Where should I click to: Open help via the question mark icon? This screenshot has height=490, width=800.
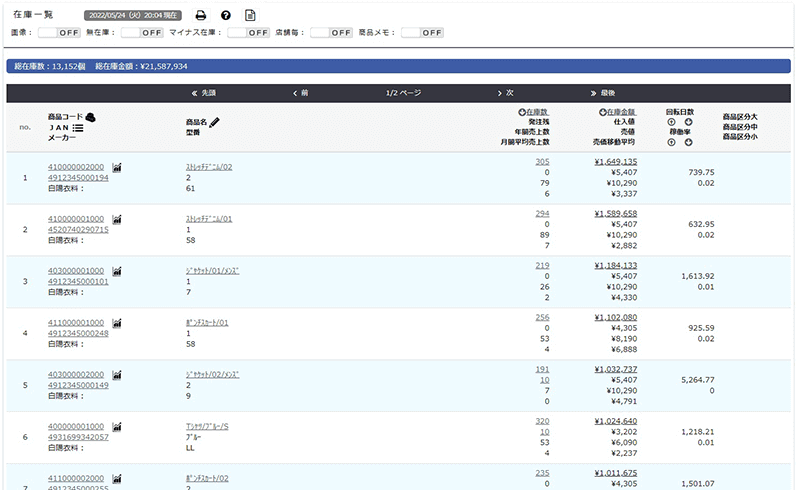coord(226,15)
